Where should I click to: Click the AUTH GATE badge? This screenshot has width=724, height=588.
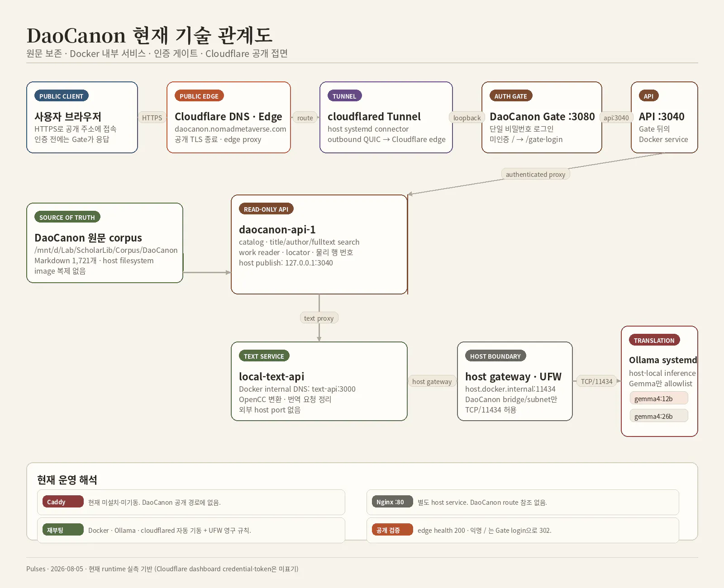pos(511,96)
